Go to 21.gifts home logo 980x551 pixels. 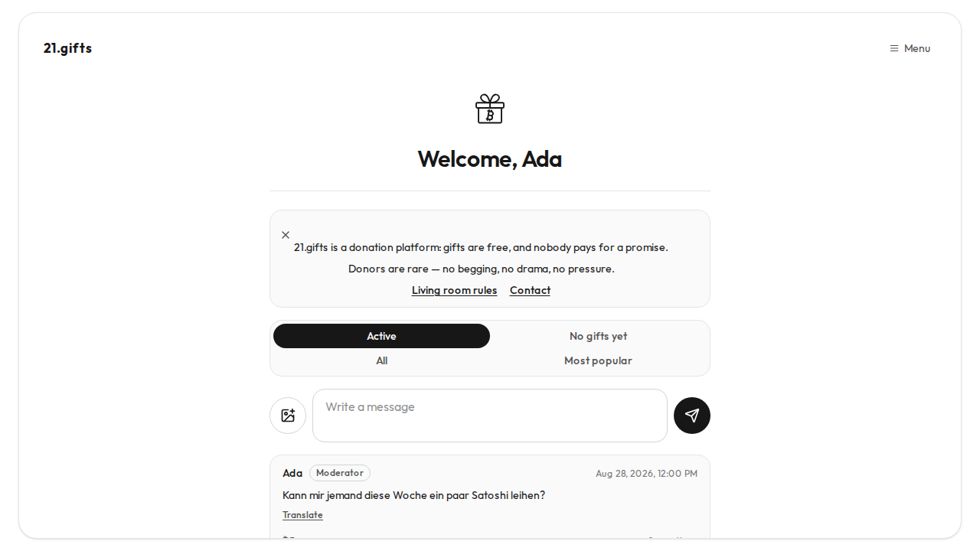point(67,48)
